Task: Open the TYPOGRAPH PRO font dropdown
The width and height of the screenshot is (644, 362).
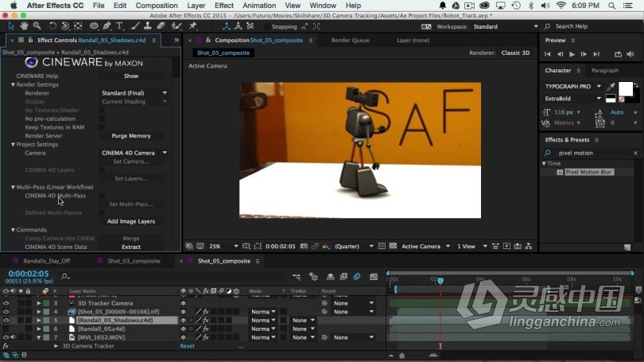Action: (572, 86)
